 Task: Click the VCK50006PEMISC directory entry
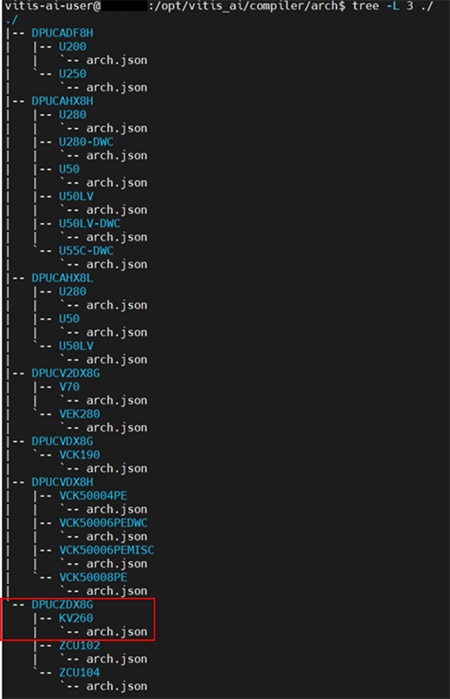pyautogui.click(x=107, y=550)
